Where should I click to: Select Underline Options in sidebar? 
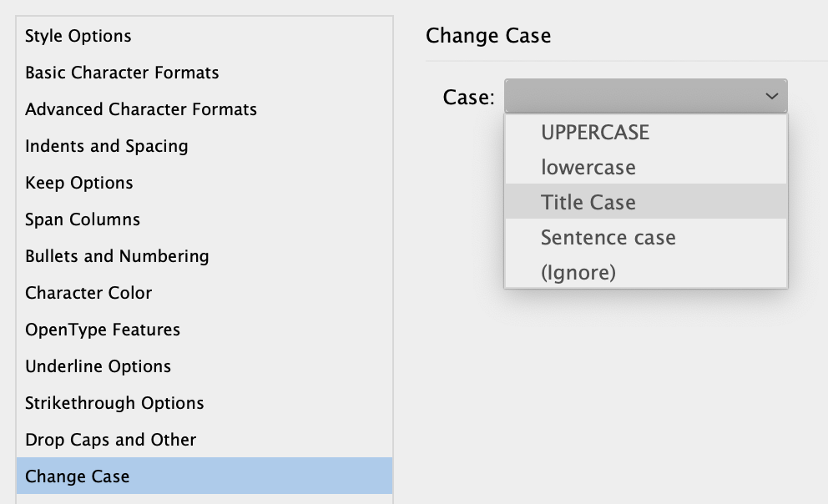pos(98,366)
